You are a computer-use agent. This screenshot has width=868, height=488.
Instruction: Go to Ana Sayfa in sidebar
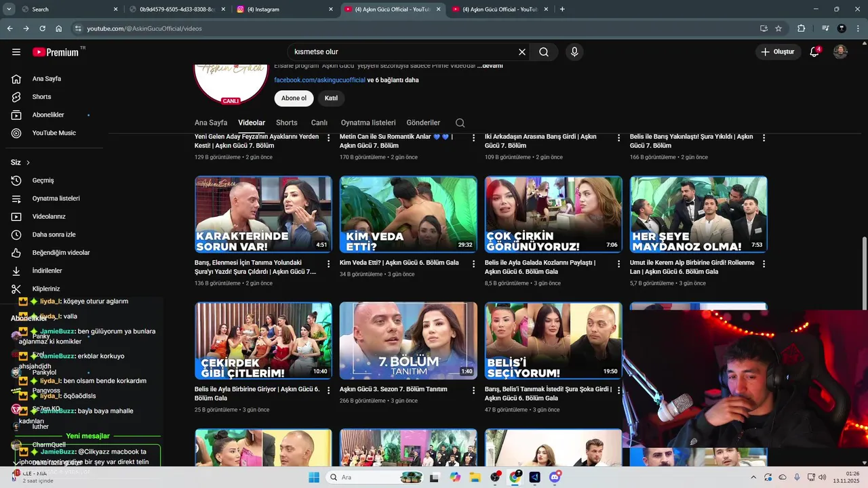[x=46, y=79]
